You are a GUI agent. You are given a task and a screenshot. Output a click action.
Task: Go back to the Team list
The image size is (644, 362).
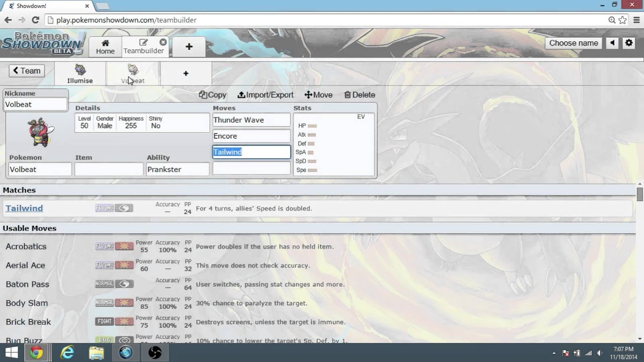pyautogui.click(x=27, y=71)
